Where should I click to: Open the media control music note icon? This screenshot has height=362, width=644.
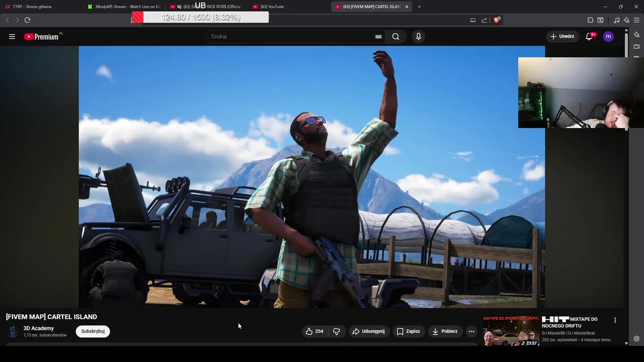click(616, 20)
